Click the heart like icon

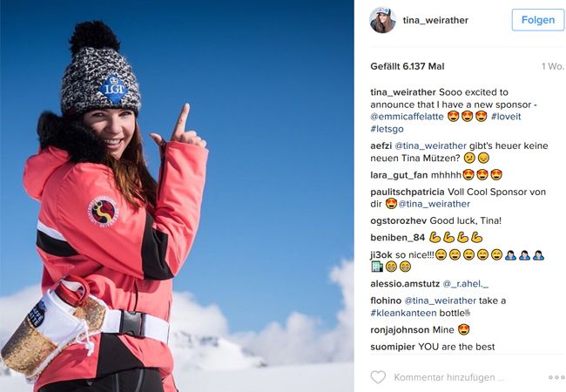tap(378, 377)
